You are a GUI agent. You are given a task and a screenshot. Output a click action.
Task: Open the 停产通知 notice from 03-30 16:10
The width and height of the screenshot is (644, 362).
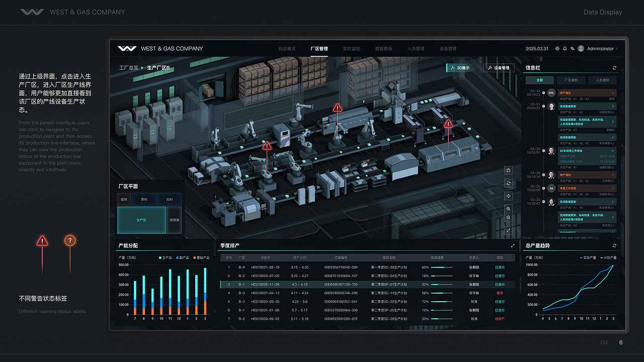587,175
